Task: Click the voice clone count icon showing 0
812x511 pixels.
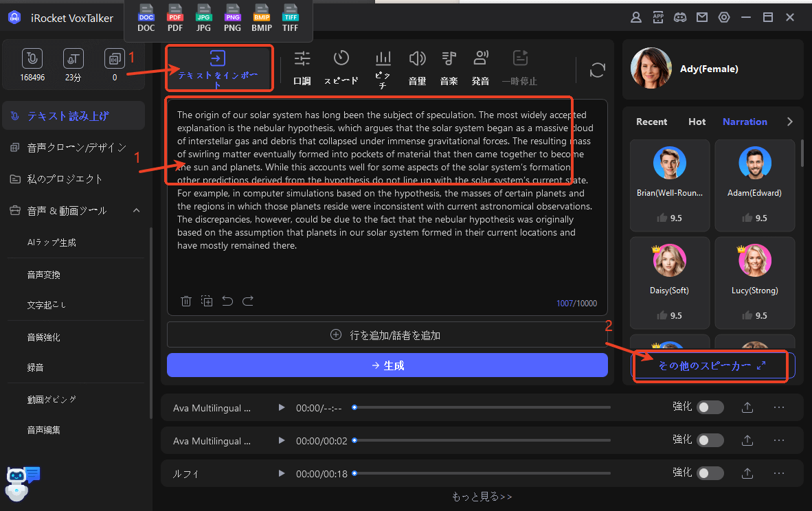Action: (x=115, y=58)
